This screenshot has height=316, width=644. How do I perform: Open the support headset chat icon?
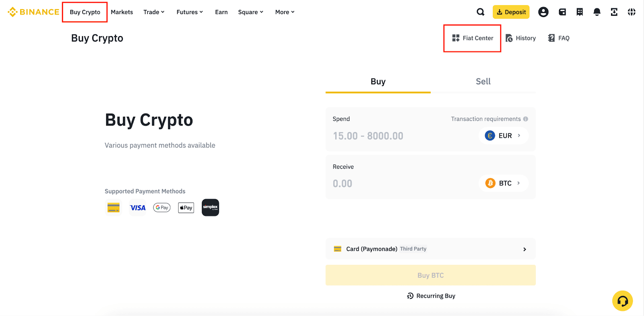622,301
